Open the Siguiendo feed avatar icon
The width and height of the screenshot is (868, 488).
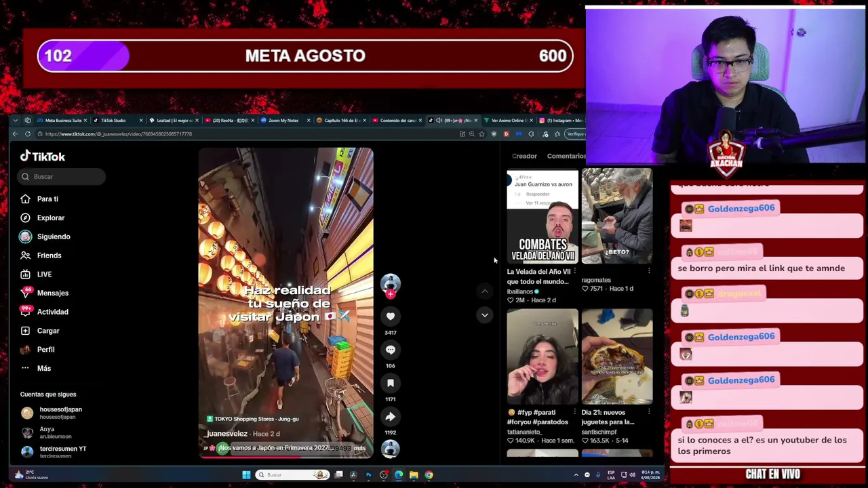click(x=25, y=237)
